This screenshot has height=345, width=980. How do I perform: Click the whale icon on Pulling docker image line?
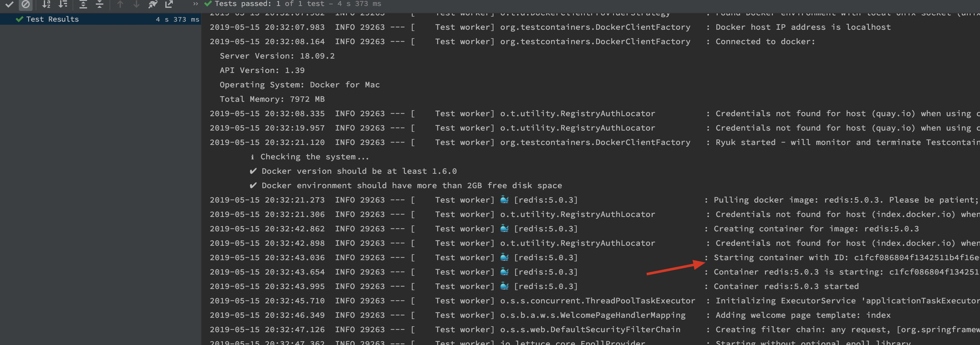[504, 199]
